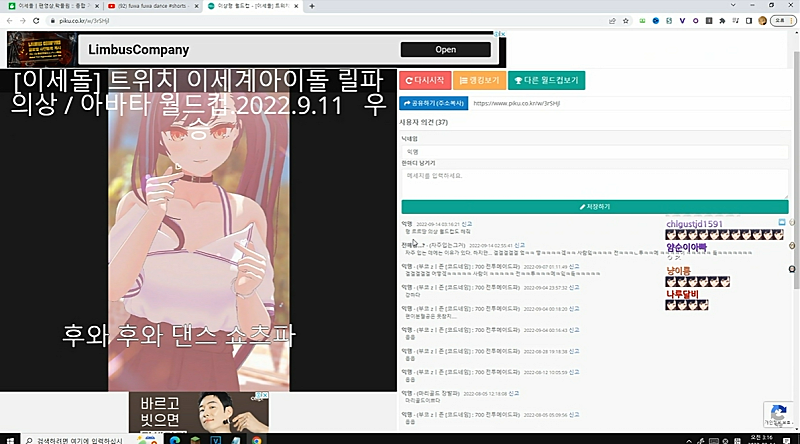The height and width of the screenshot is (444, 800).
Task: Click the 한마디 남기기 message textarea
Action: tap(595, 184)
